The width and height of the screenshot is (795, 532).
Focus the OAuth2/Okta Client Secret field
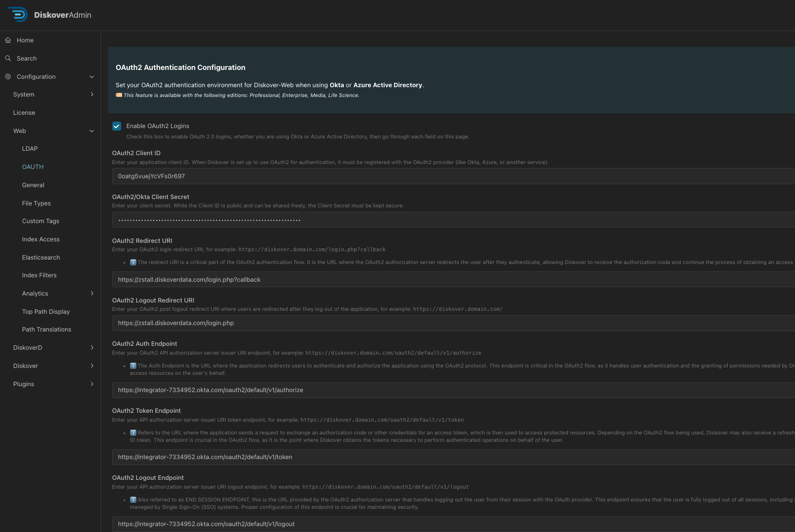453,220
